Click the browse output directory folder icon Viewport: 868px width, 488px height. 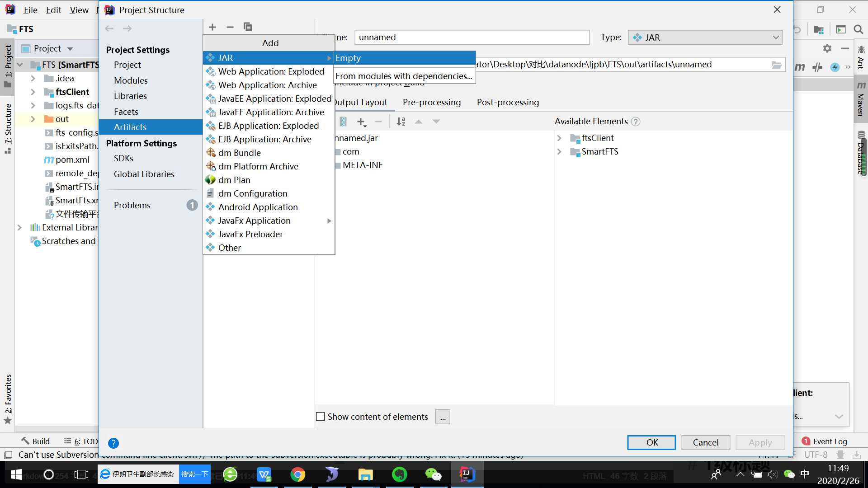click(x=776, y=65)
